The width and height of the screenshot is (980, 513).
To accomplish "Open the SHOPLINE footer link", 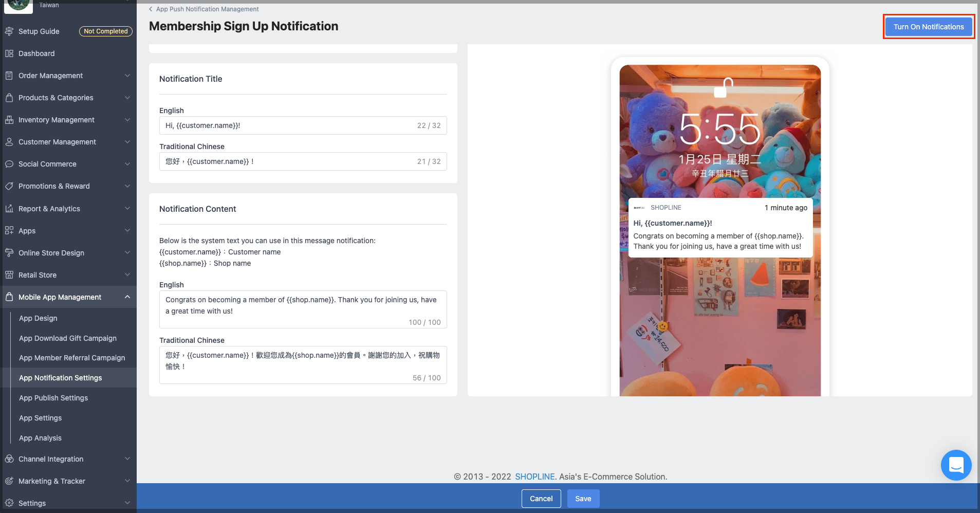I will point(535,477).
